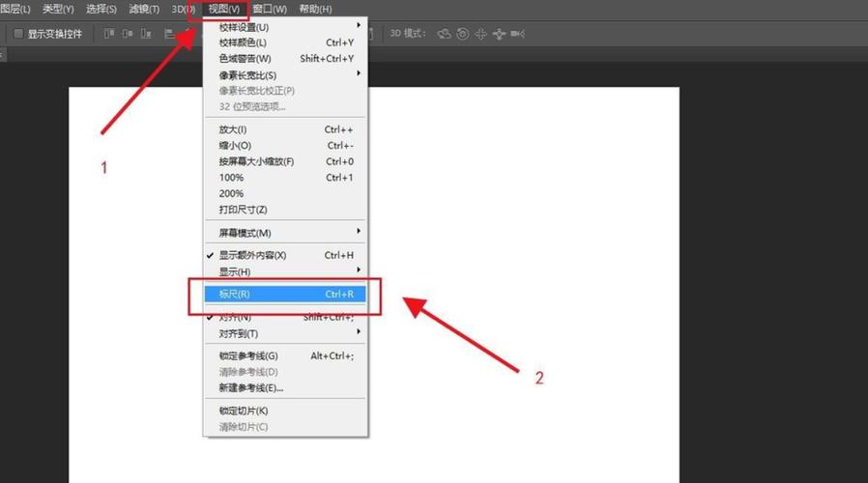Expand the 校样设置(U) submenu
The height and width of the screenshot is (483, 868).
click(x=285, y=27)
